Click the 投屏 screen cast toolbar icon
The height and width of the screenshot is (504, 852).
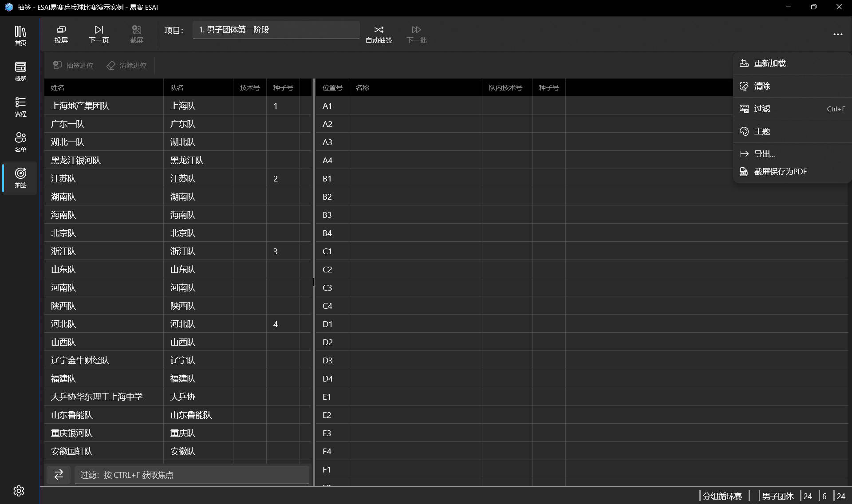coord(61,34)
